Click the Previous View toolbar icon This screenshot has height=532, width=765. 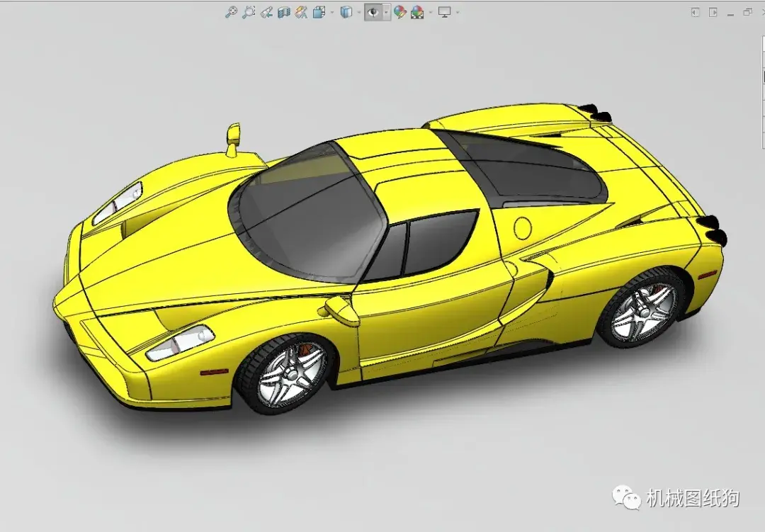point(266,12)
